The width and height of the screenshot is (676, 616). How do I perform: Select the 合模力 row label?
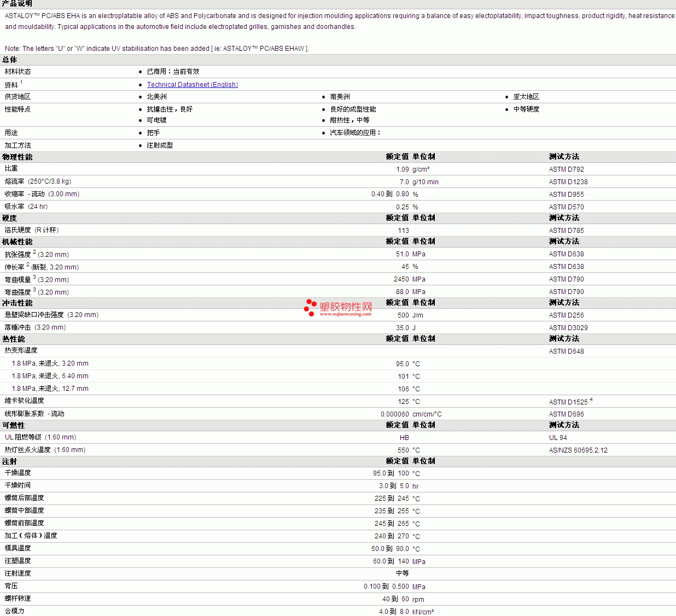click(x=15, y=611)
